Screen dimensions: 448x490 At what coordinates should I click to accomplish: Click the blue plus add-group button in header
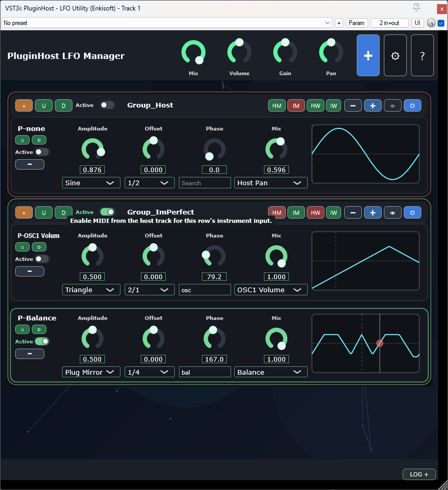point(368,55)
